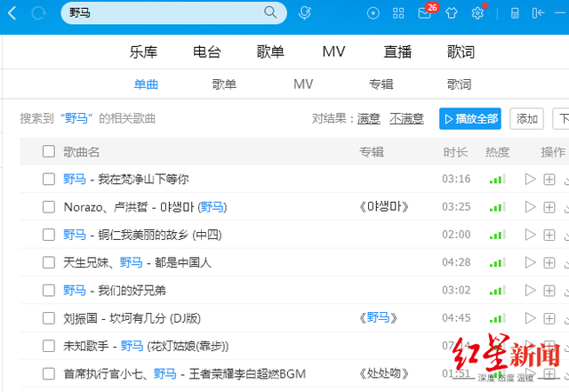Click the 时长 column header
Viewport: 569px width, 392px height.
click(x=455, y=152)
